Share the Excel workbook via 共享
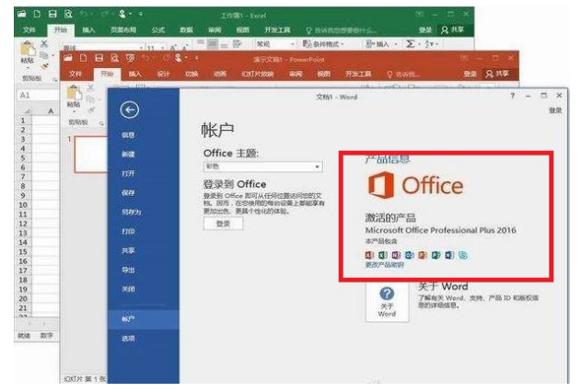 [x=453, y=29]
